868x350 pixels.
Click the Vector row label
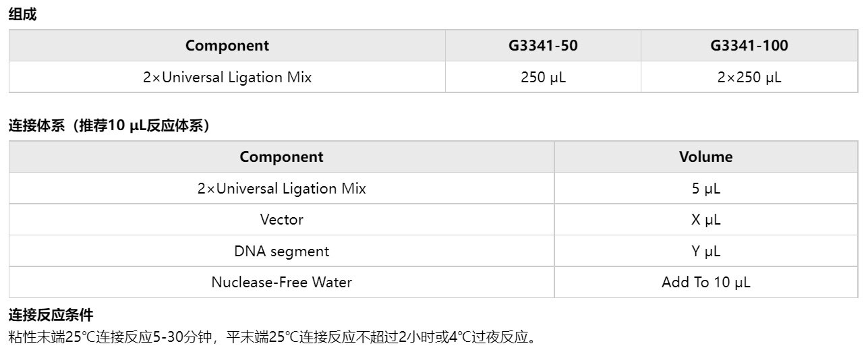(x=281, y=220)
